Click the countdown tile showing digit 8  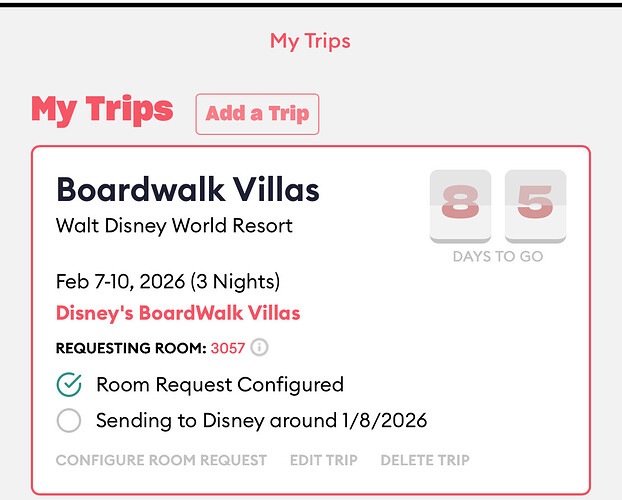pyautogui.click(x=460, y=206)
